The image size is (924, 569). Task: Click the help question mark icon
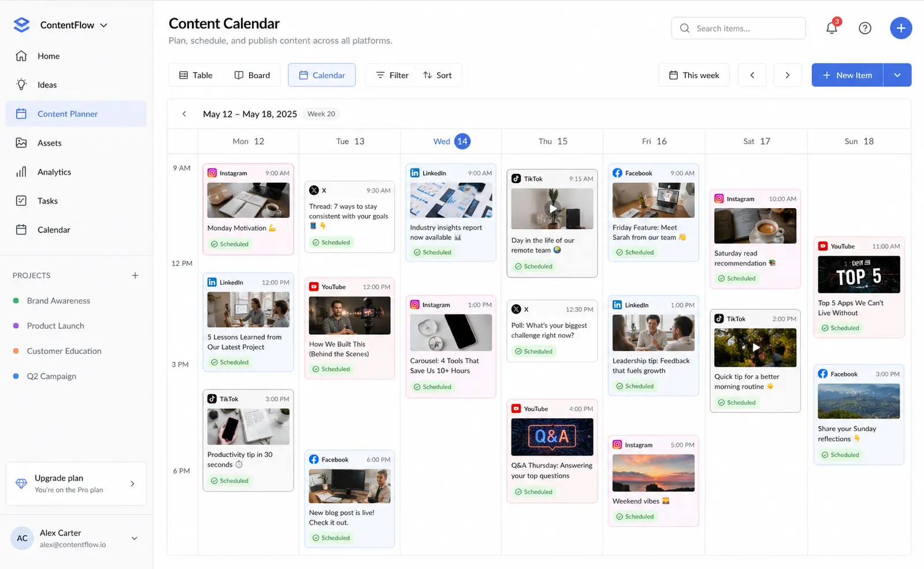point(865,28)
